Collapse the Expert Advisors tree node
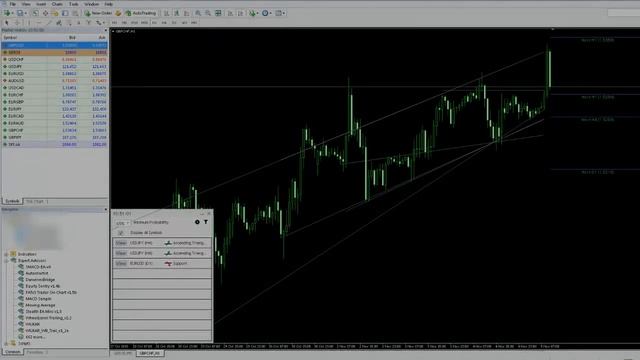640x360 pixels. click(x=6, y=260)
